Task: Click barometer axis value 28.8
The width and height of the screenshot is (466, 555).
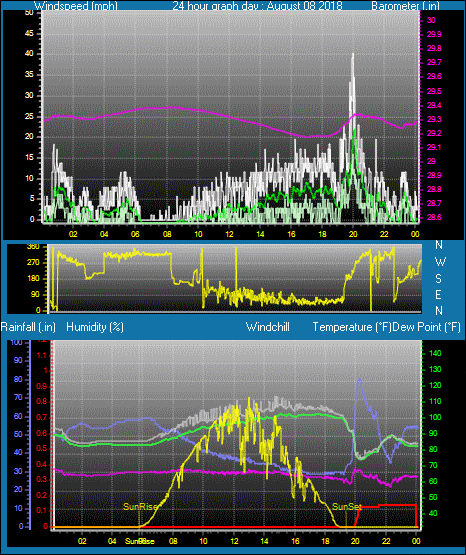Action: pos(434,189)
